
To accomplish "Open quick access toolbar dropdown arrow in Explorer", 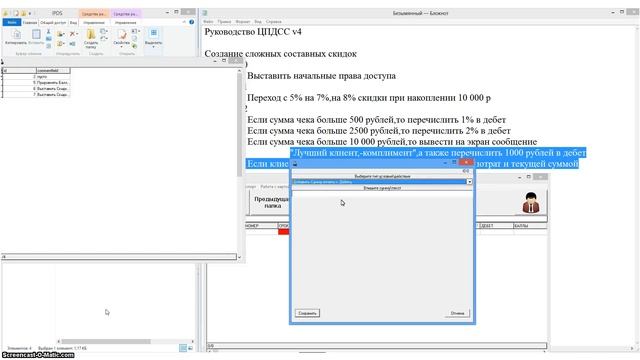I will pos(30,13).
